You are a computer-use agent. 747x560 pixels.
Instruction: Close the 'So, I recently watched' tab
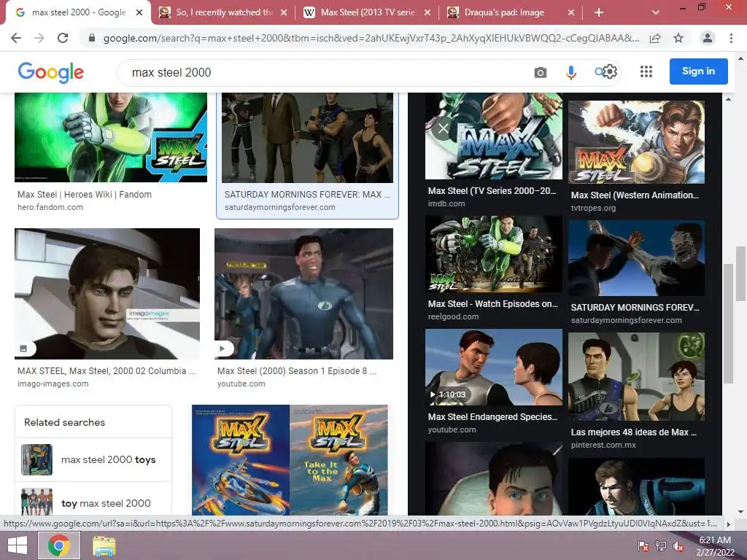(284, 13)
